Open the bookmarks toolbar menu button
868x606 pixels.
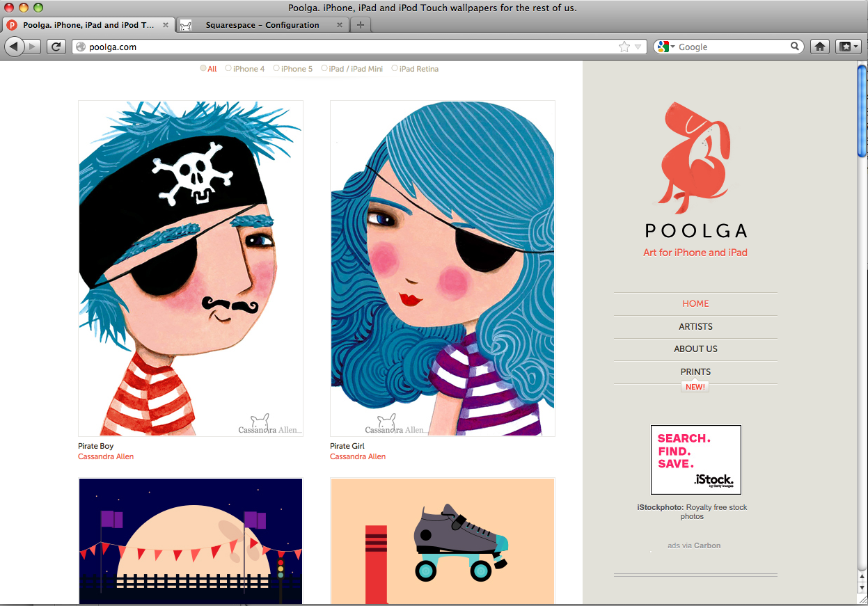point(848,47)
